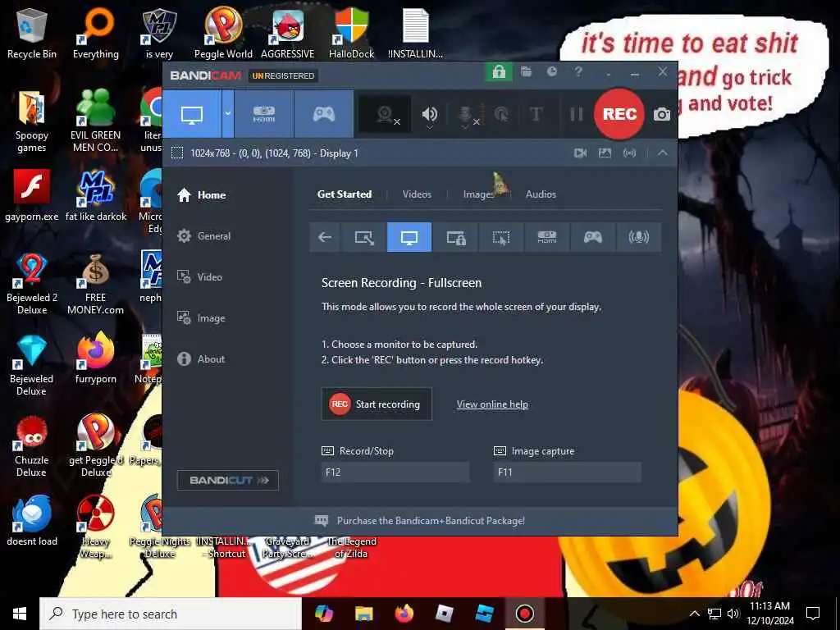Switch to Get Started tab
Image resolution: width=840 pixels, height=630 pixels.
click(x=345, y=194)
